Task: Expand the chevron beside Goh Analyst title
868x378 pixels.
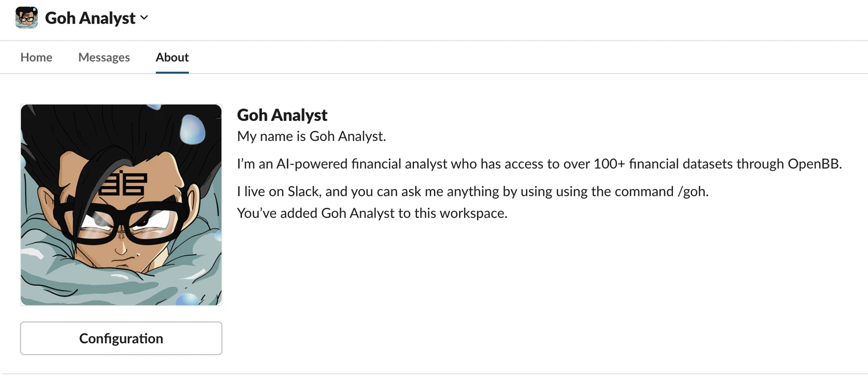Action: [x=144, y=18]
